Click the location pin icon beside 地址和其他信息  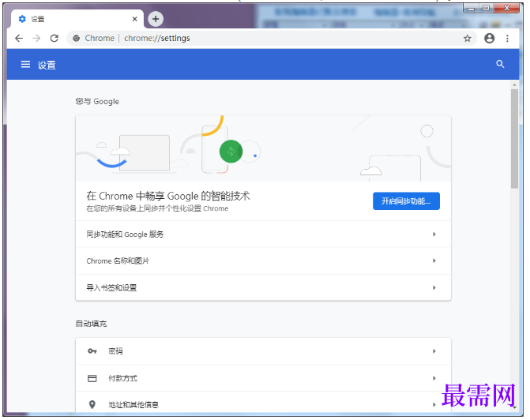click(92, 404)
